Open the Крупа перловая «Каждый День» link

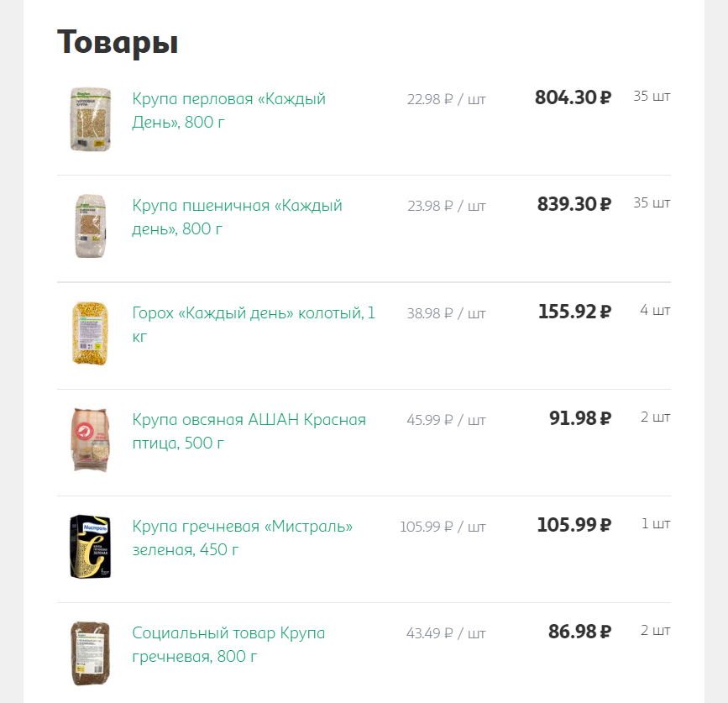point(228,110)
